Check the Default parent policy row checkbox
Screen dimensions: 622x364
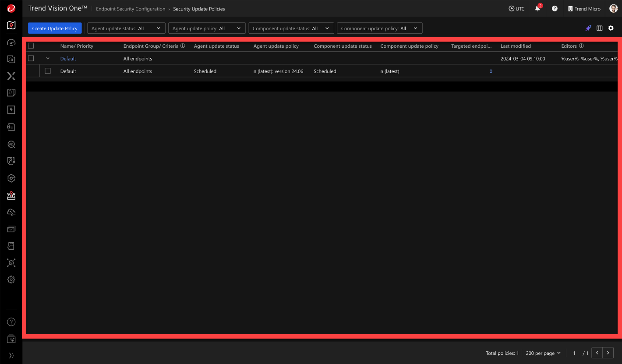[x=31, y=58]
